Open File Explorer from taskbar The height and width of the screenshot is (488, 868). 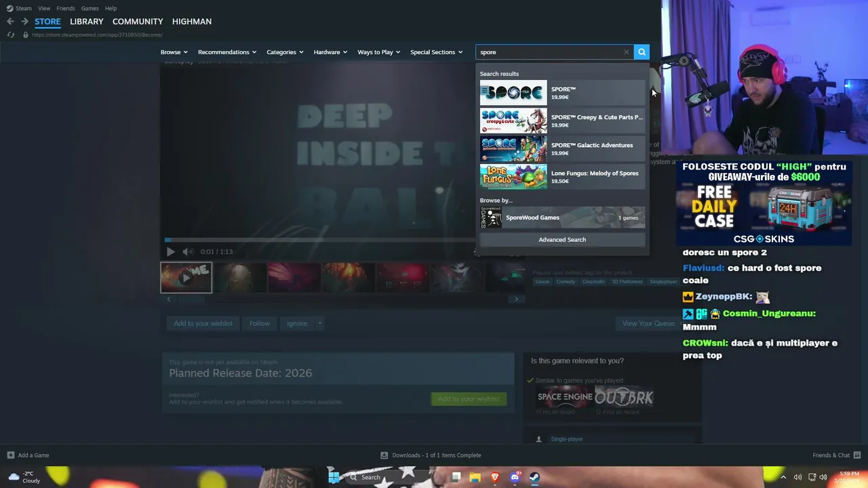pos(475,477)
